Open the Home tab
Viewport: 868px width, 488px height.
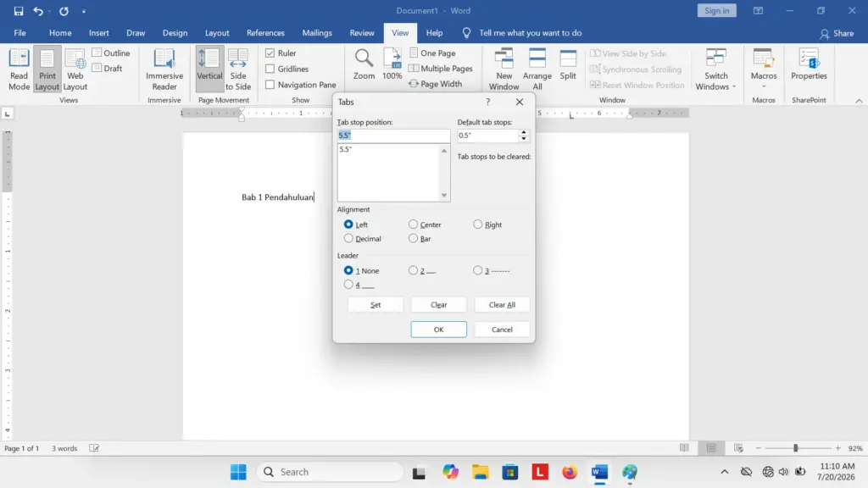click(x=60, y=33)
